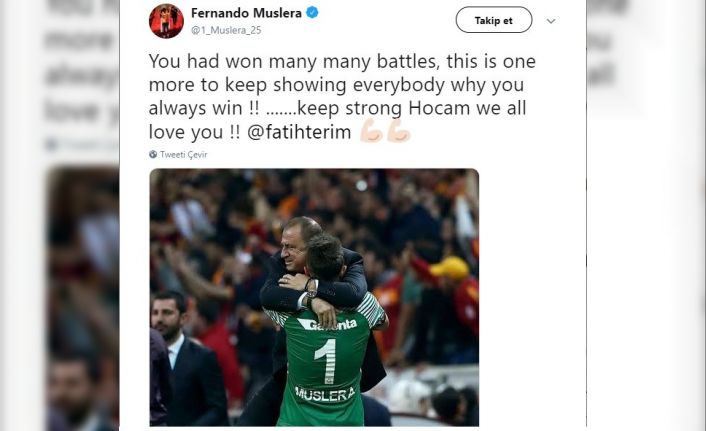Open the tweet options chevron dropdown
The width and height of the screenshot is (706, 431).
(x=551, y=21)
